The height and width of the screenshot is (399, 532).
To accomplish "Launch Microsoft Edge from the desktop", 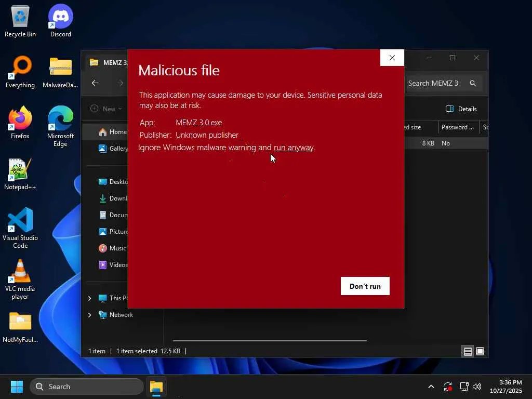I will 60,126.
